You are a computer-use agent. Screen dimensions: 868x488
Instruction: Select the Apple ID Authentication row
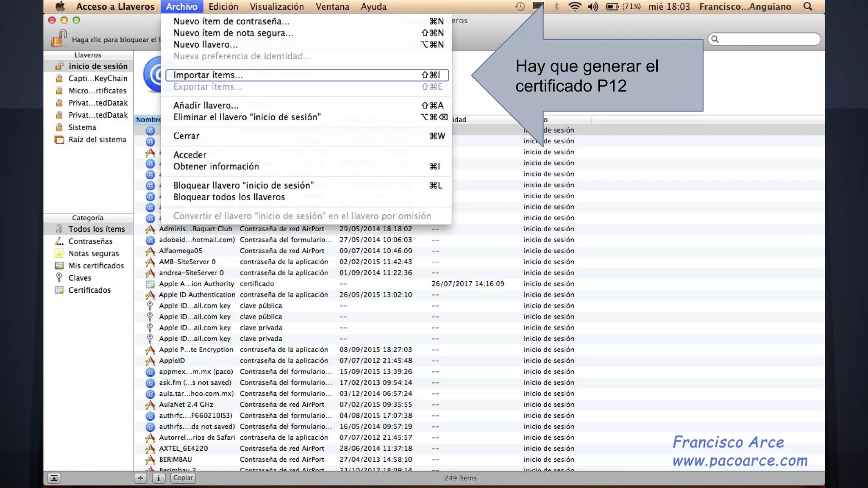197,294
